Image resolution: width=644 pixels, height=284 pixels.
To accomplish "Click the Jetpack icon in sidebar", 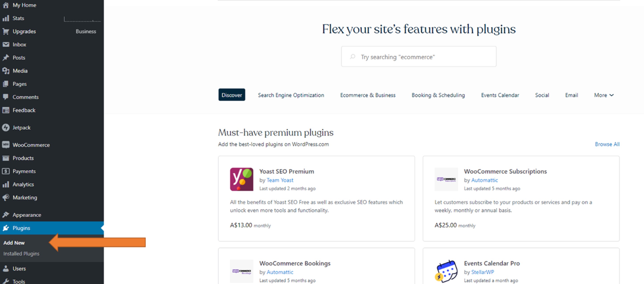I will coord(6,128).
